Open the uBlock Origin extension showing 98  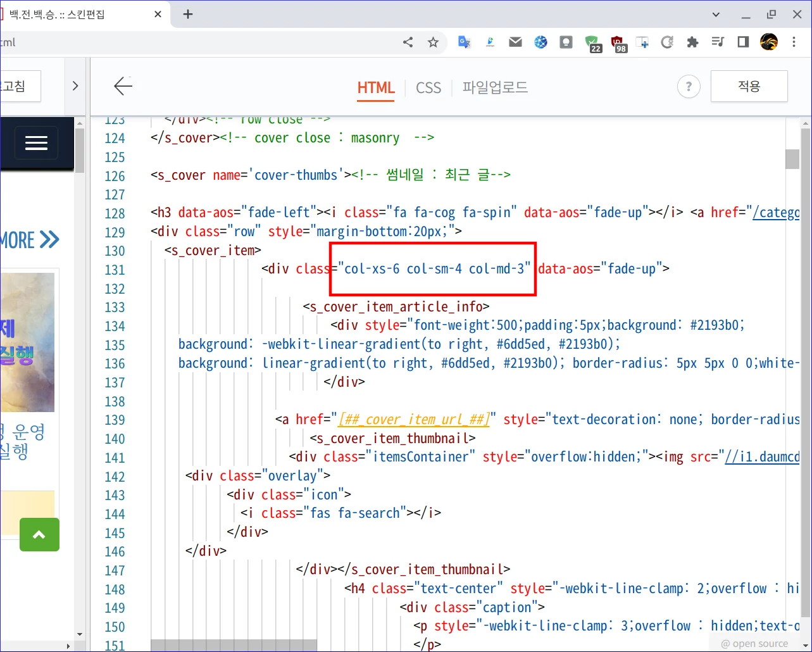pyautogui.click(x=618, y=43)
